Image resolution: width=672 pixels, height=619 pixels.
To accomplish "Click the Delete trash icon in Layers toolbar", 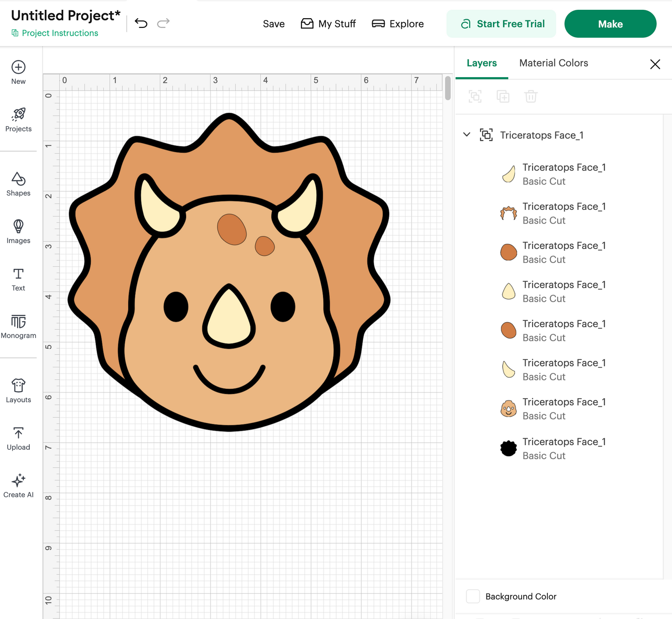I will [x=531, y=97].
